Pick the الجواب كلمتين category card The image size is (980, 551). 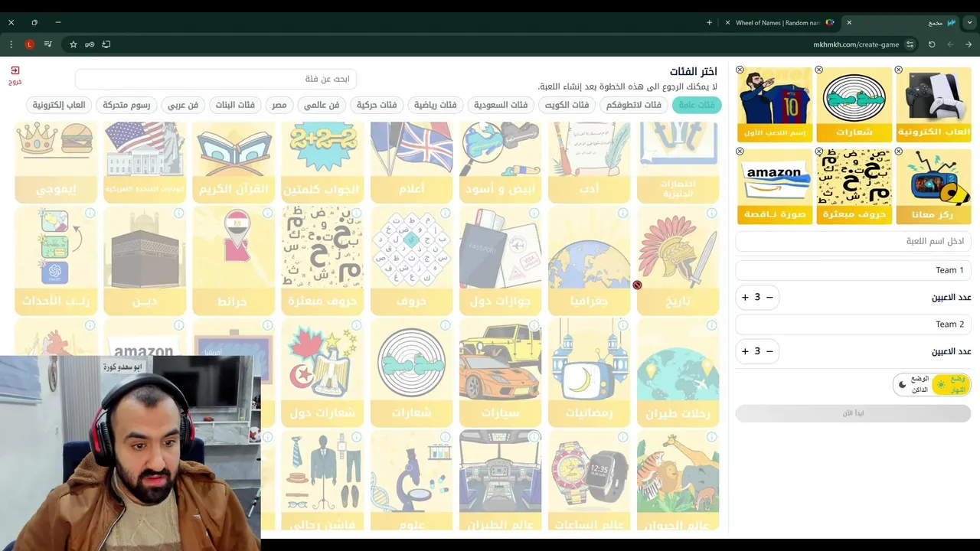tap(323, 161)
